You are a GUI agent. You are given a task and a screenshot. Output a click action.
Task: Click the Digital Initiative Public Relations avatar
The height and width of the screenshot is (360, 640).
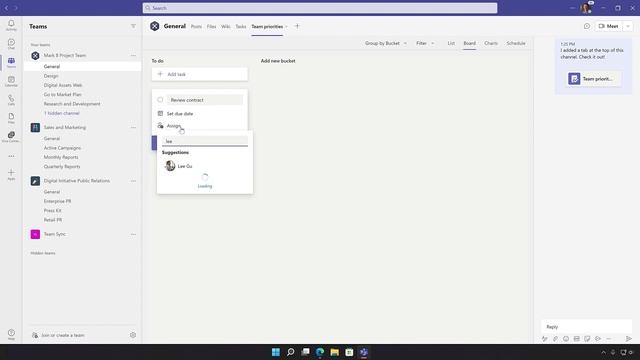(x=35, y=181)
